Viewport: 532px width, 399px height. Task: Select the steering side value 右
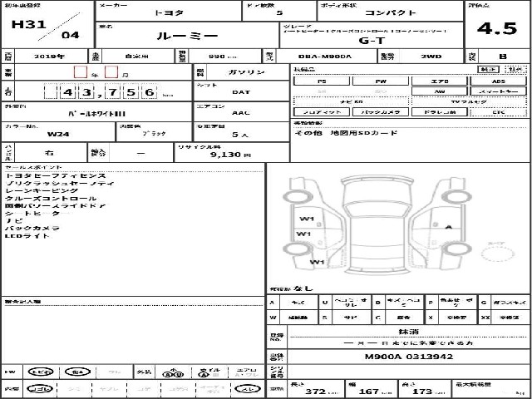point(49,153)
